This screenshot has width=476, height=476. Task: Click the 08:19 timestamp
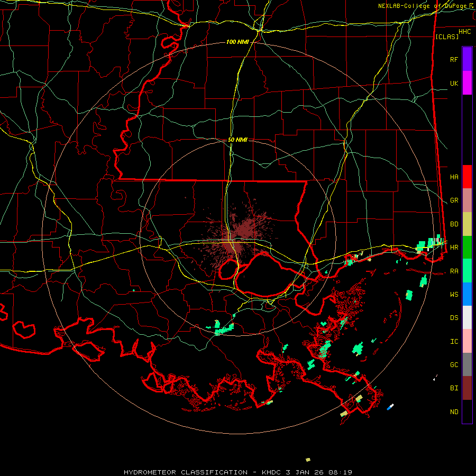(x=340, y=472)
